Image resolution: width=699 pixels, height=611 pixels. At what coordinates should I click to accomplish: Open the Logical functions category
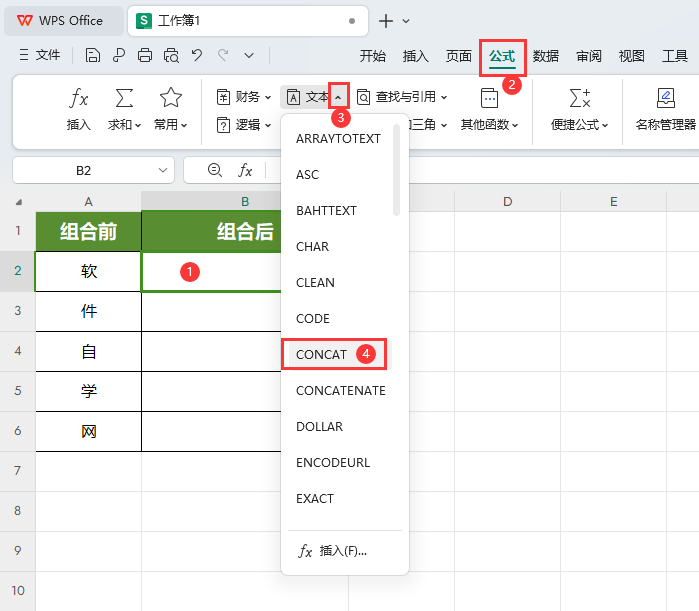[x=244, y=125]
